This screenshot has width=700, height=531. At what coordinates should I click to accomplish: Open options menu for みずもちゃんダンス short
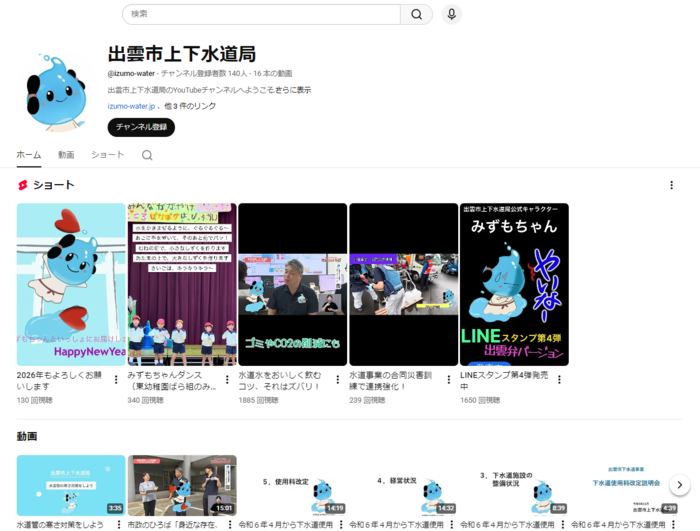[x=227, y=380]
